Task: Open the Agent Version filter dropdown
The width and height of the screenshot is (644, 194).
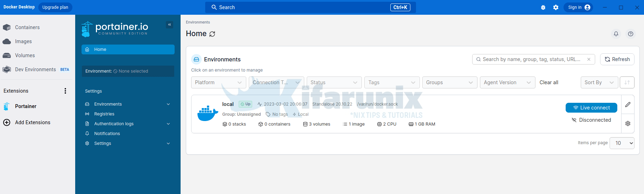Action: click(508, 82)
